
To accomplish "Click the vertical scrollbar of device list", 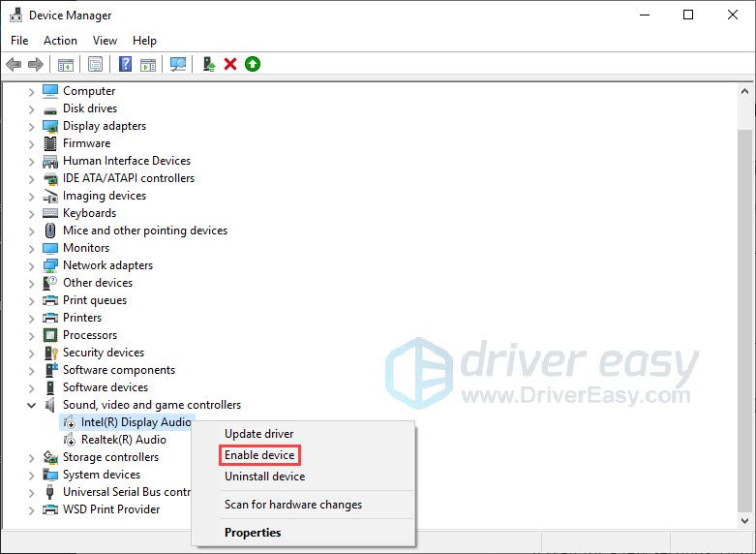I will pyautogui.click(x=744, y=291).
